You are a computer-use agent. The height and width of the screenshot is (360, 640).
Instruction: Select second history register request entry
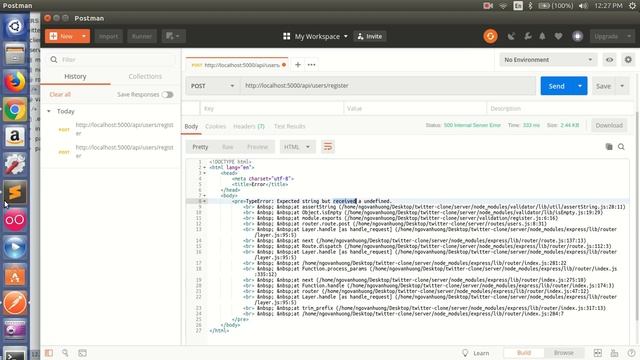110,151
